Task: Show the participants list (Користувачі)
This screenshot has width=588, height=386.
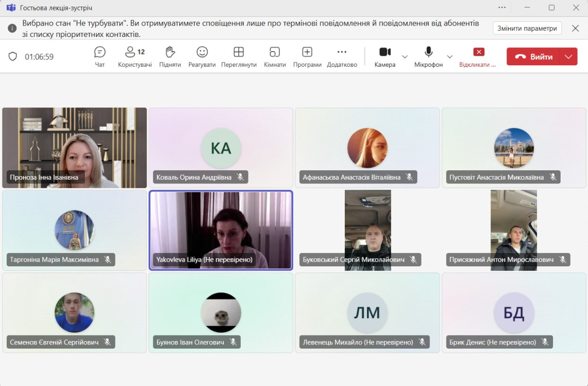Action: click(x=135, y=56)
